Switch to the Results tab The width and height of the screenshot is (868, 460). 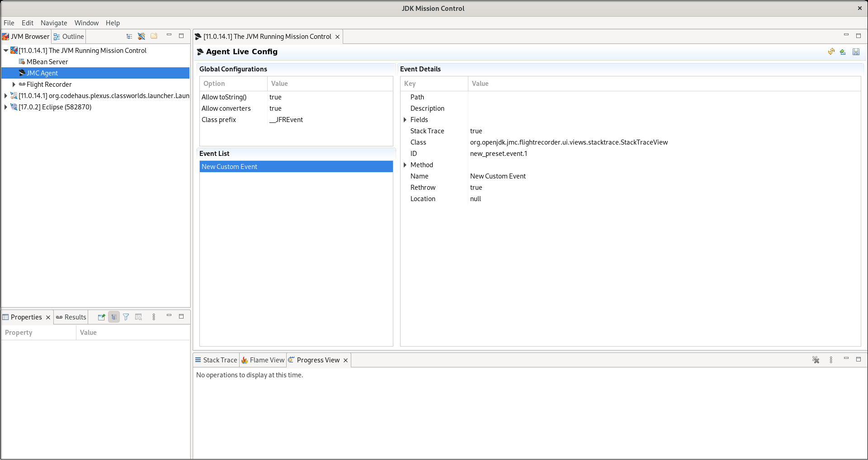(71, 317)
